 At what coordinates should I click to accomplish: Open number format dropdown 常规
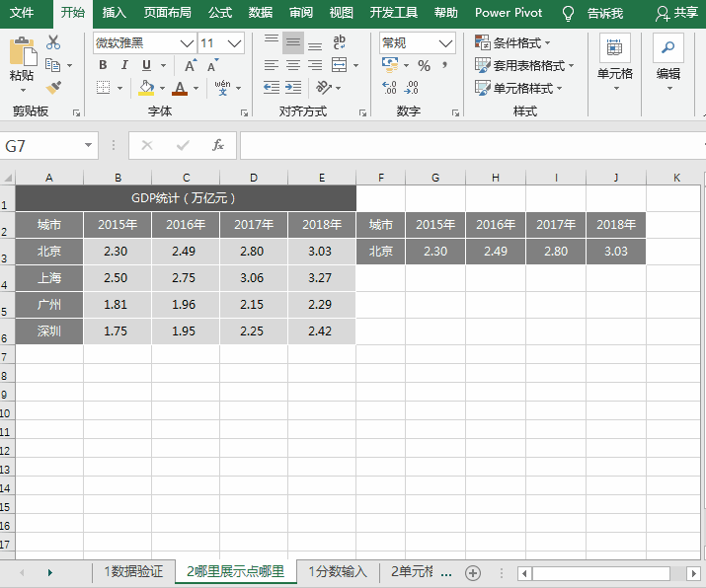[445, 43]
